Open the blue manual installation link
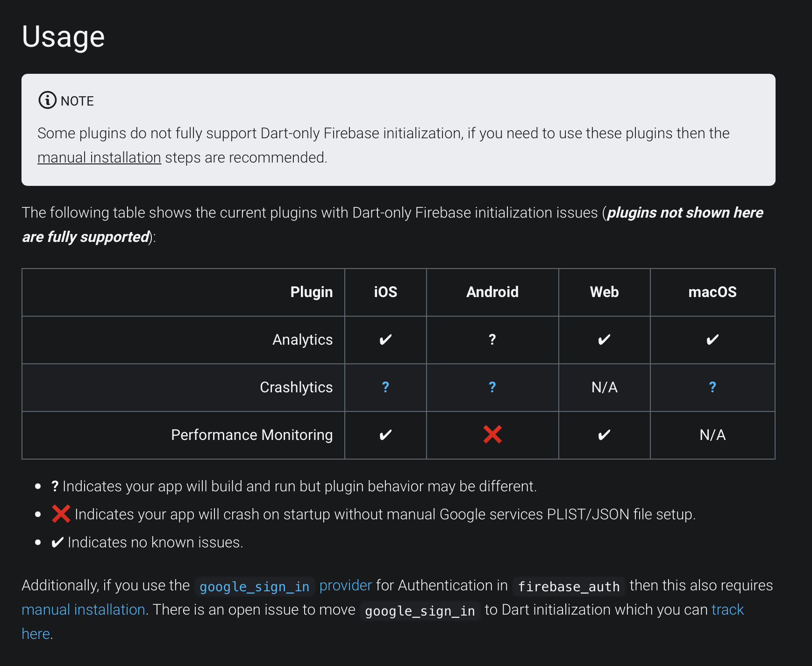Viewport: 812px width, 666px height. (x=83, y=610)
